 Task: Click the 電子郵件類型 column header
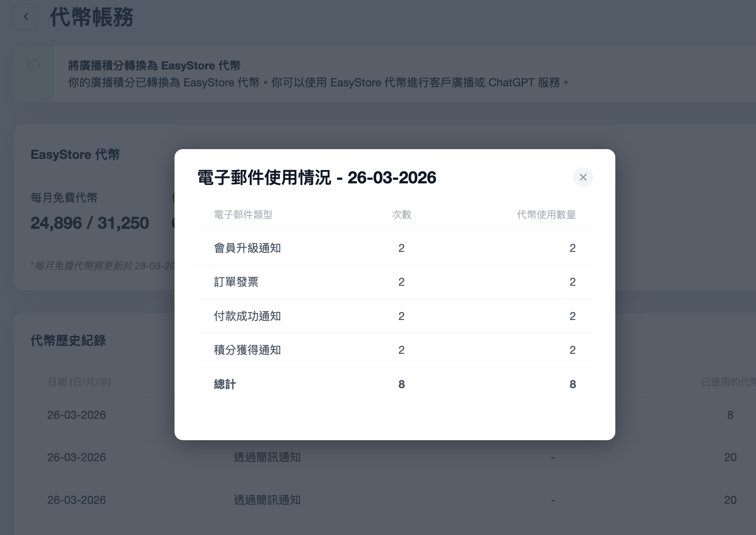(x=243, y=215)
